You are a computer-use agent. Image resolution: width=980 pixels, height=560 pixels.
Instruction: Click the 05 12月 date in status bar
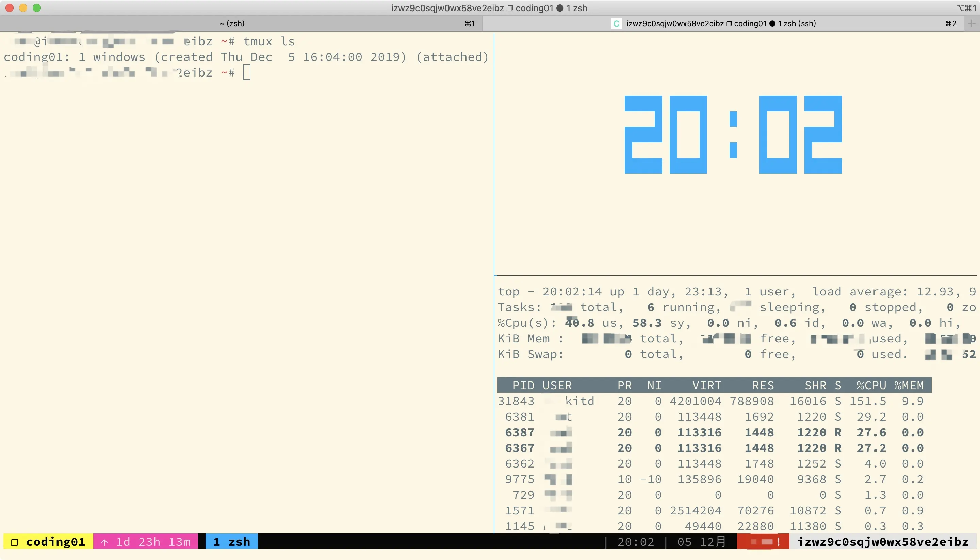point(701,542)
